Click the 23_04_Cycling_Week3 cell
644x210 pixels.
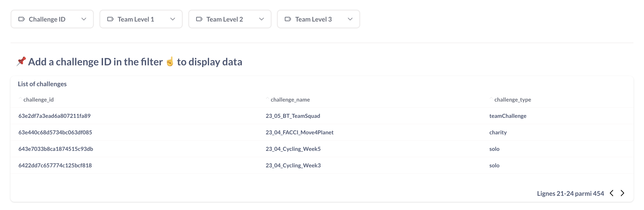pyautogui.click(x=293, y=166)
